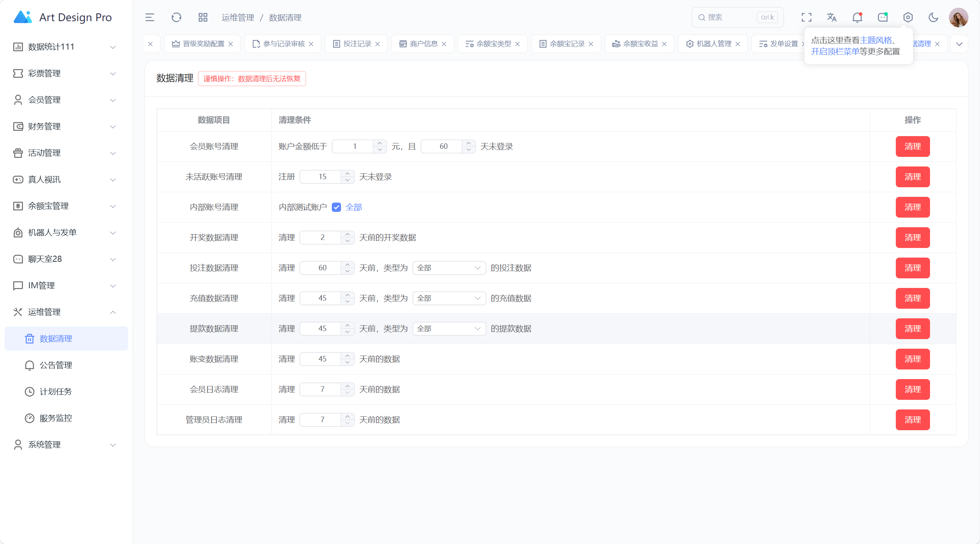Click the 主题风格 link in the tooltip
Image resolution: width=980 pixels, height=544 pixels.
(x=875, y=40)
